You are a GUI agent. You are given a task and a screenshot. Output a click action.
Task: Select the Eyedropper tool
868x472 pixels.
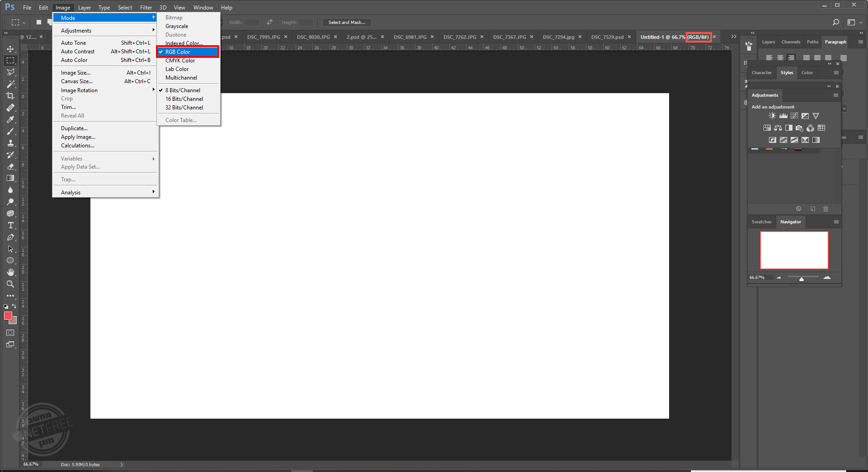10,119
